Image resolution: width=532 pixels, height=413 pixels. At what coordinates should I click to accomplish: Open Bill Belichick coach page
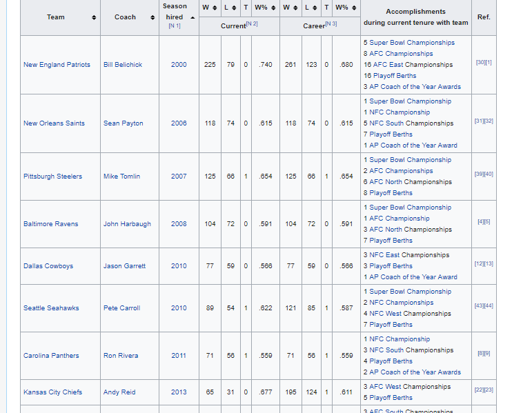coord(123,65)
